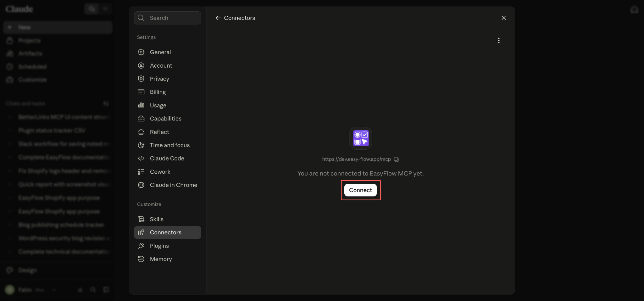Open Scheduled in the background Claude sidebar

coord(58,67)
